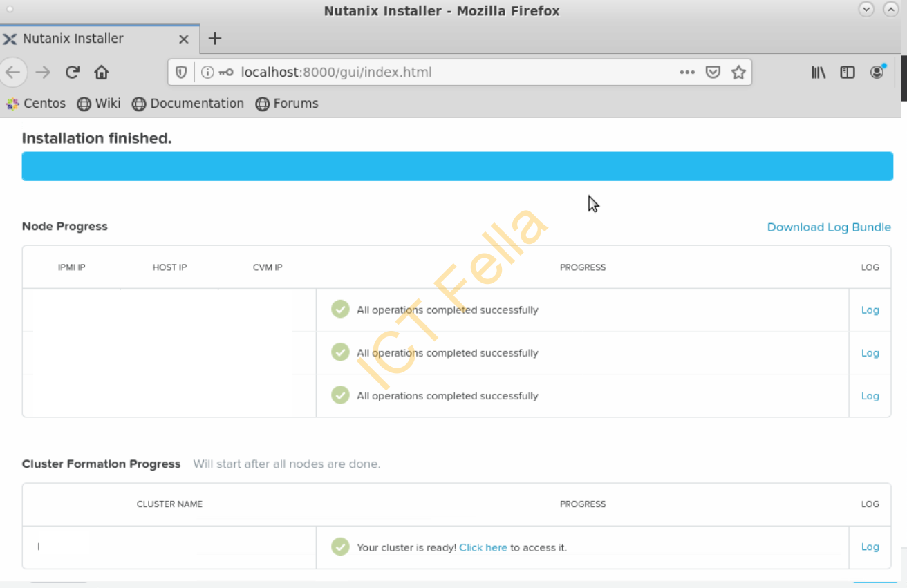Select the Nutanix Installer tab

[100, 39]
